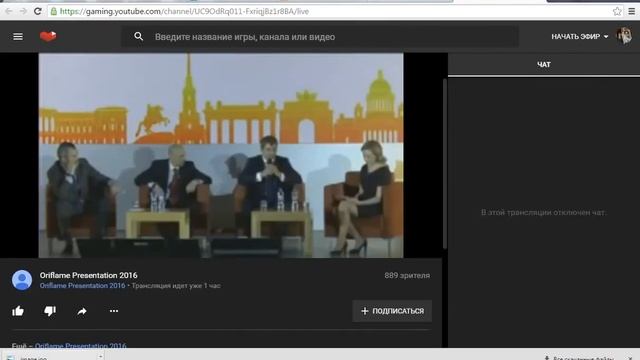Screen dimensions: 640x360
Task: Share the stream via arrow icon
Action: tap(82, 311)
